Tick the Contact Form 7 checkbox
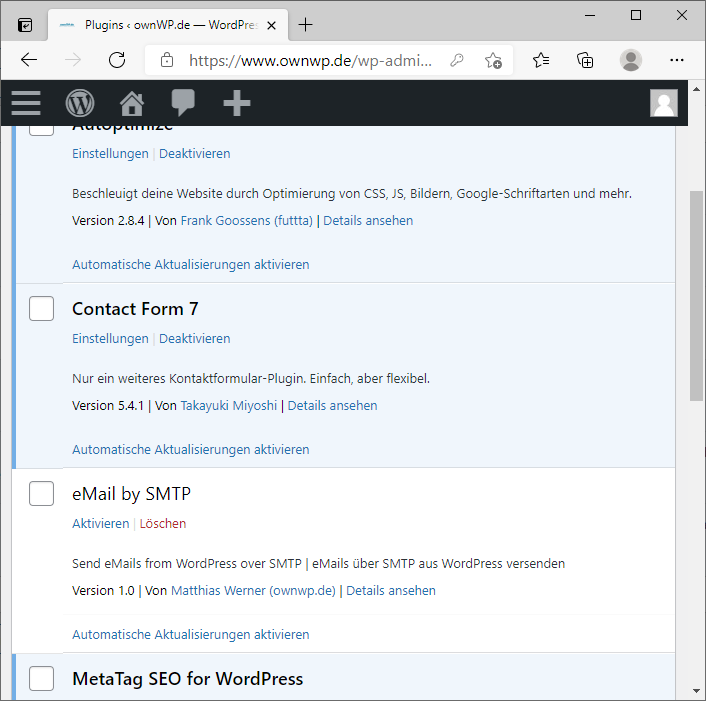Image resolution: width=706 pixels, height=701 pixels. [x=41, y=308]
